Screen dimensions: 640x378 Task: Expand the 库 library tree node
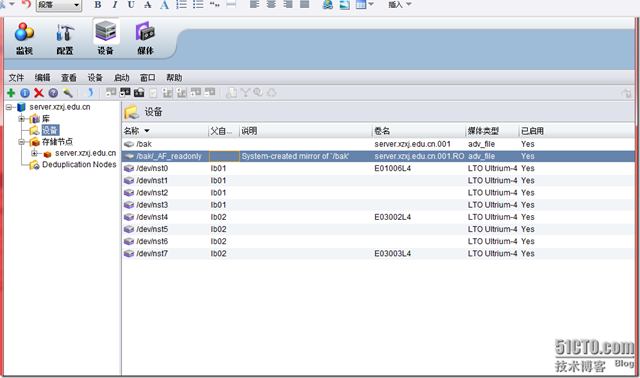22,119
